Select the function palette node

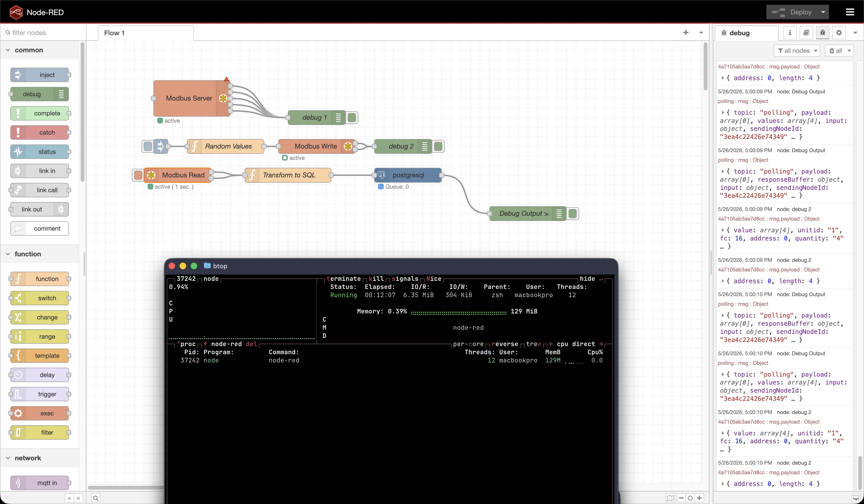click(x=39, y=279)
